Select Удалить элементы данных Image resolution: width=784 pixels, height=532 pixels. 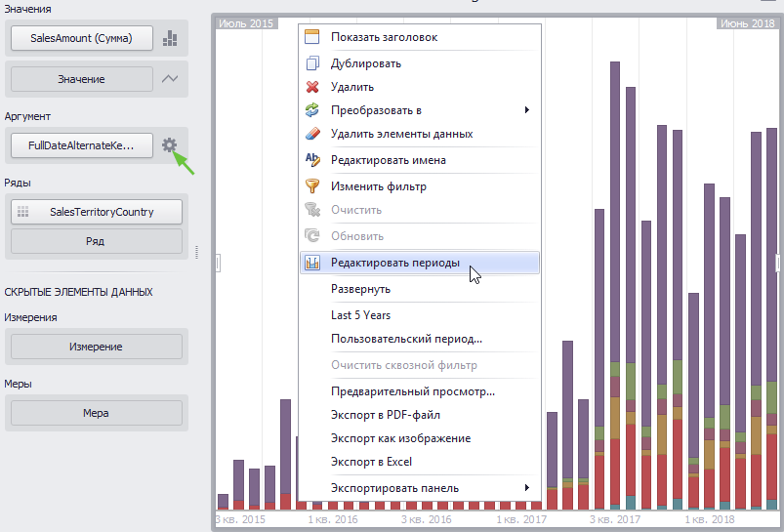420,134
